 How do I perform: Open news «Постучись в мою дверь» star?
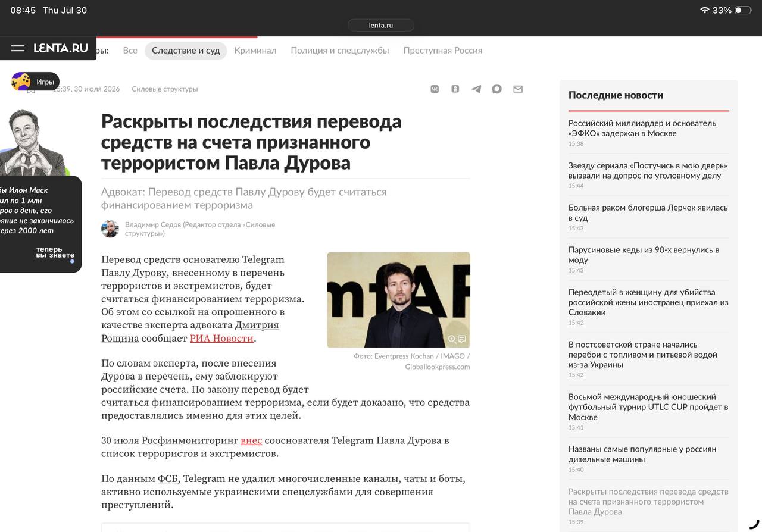coord(648,170)
